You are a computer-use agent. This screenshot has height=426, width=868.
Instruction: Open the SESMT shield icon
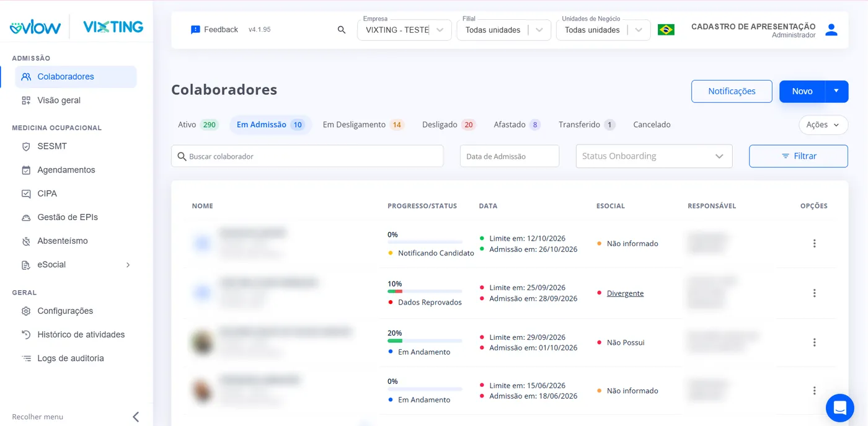click(x=26, y=146)
